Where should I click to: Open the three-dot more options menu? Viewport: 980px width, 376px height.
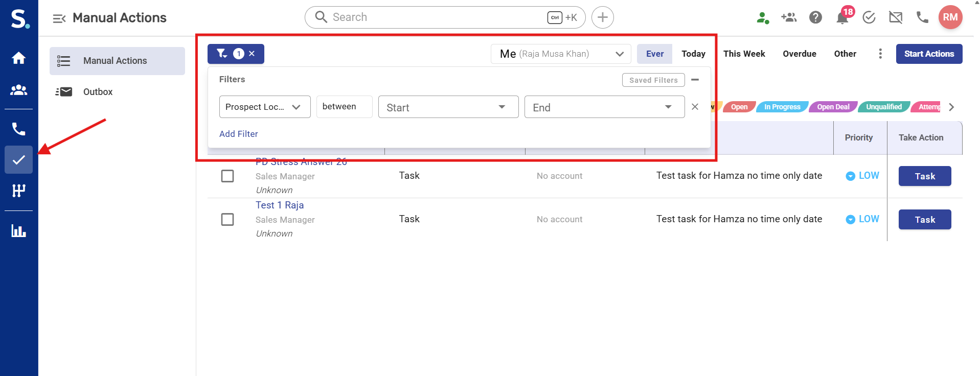click(x=880, y=54)
